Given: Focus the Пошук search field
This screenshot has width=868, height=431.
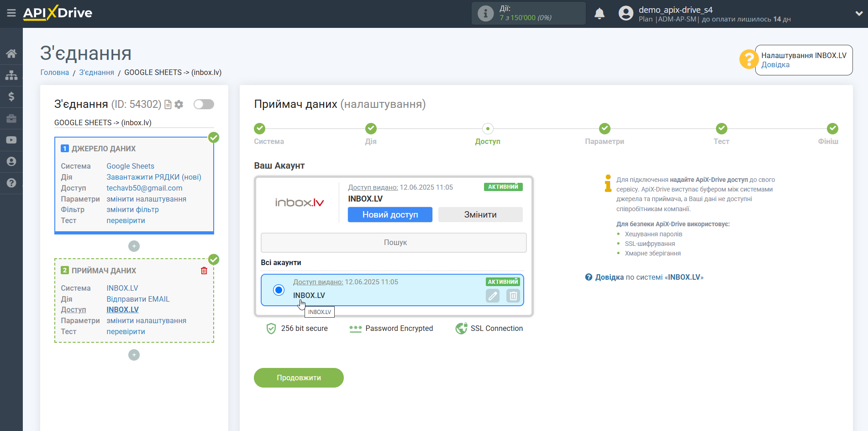Looking at the screenshot, I should click(394, 242).
